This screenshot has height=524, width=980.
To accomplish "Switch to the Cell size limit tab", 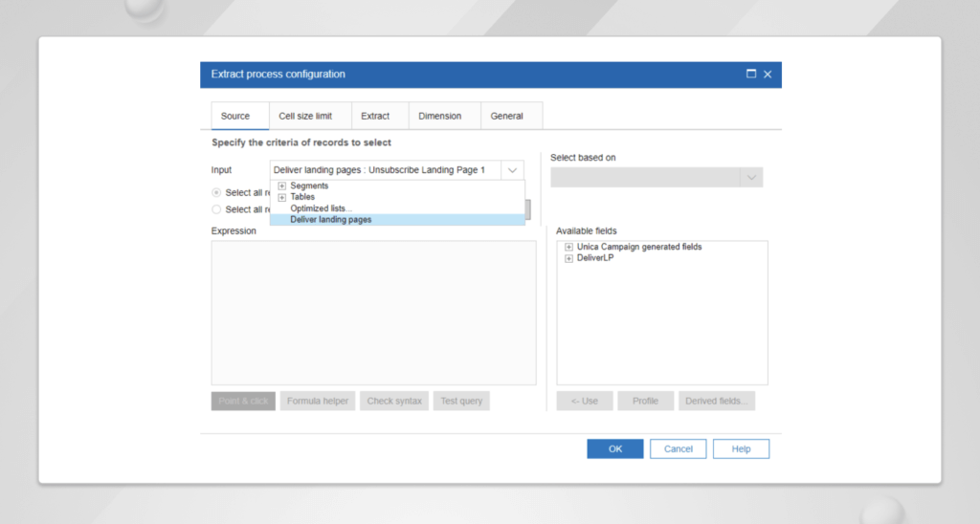I will pos(305,116).
